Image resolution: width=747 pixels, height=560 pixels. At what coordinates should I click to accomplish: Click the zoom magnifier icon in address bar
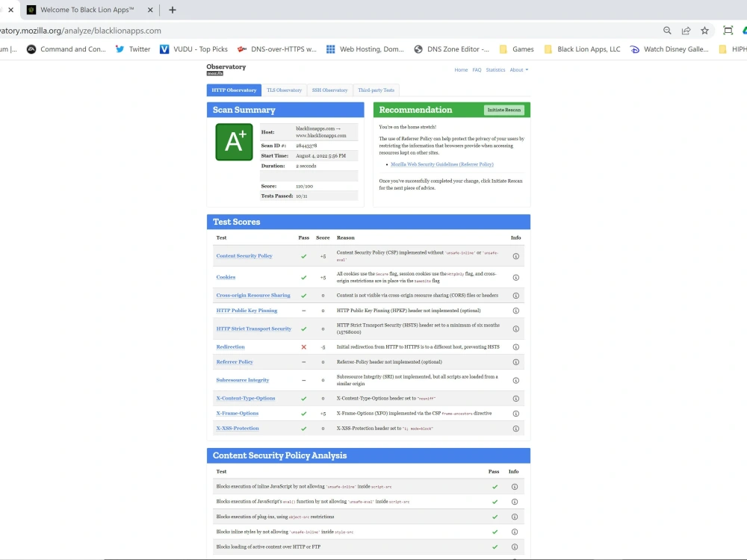click(x=667, y=31)
